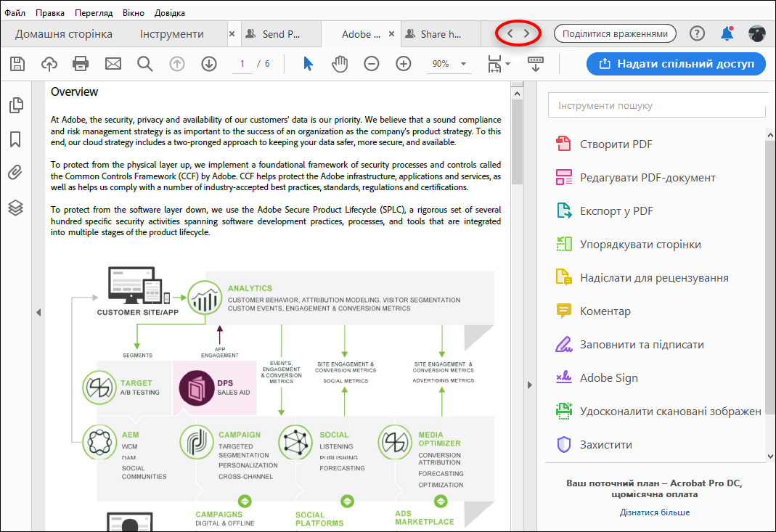Expand fit page options dropdown arrow
776x532 pixels.
pyautogui.click(x=507, y=64)
